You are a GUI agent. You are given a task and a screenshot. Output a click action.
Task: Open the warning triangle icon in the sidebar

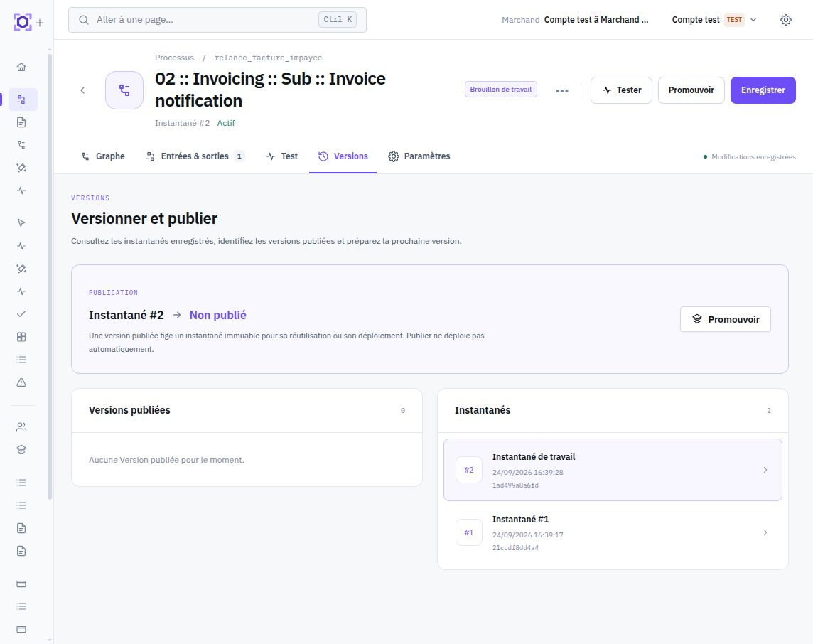pyautogui.click(x=21, y=382)
